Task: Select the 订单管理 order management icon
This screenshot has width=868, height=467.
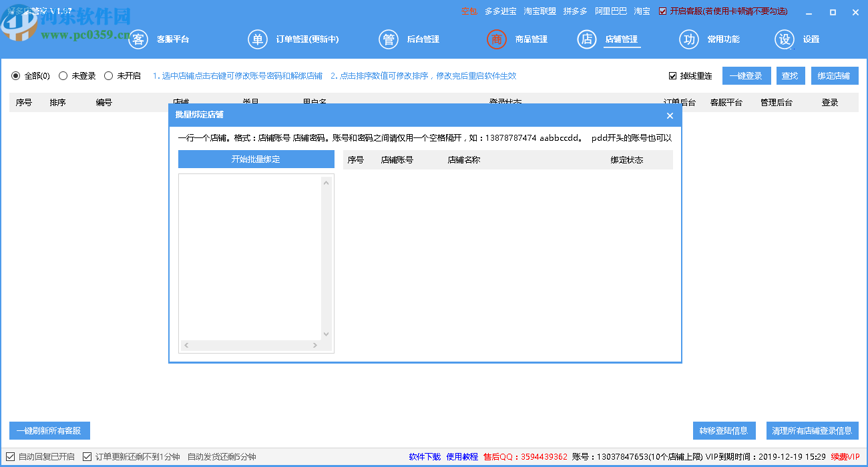Action: tap(258, 39)
